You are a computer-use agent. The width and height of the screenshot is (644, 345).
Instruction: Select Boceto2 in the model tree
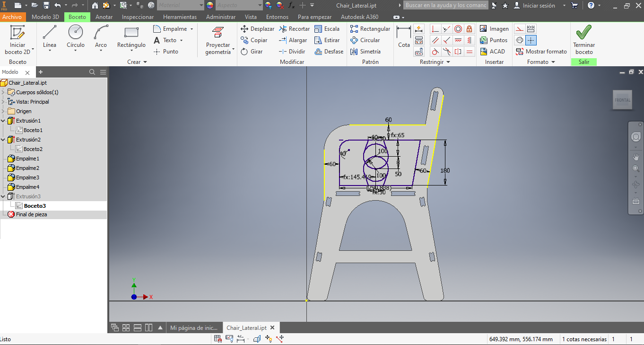point(33,149)
